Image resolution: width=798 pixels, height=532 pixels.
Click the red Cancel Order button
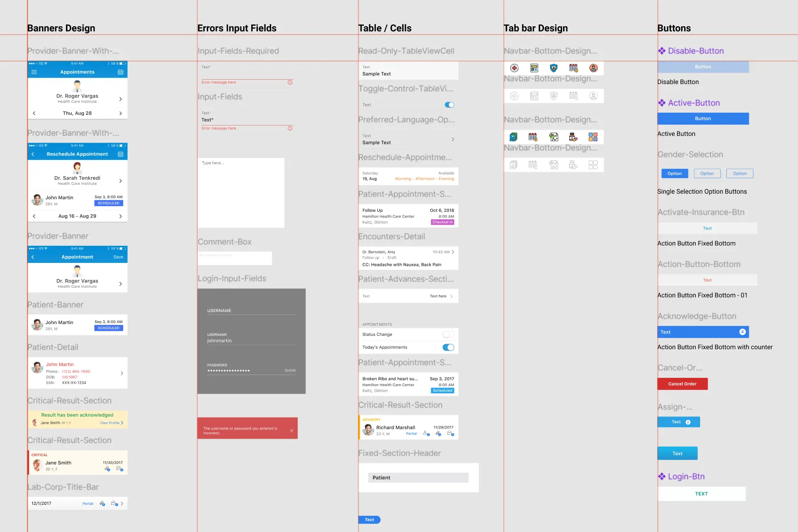click(x=682, y=384)
